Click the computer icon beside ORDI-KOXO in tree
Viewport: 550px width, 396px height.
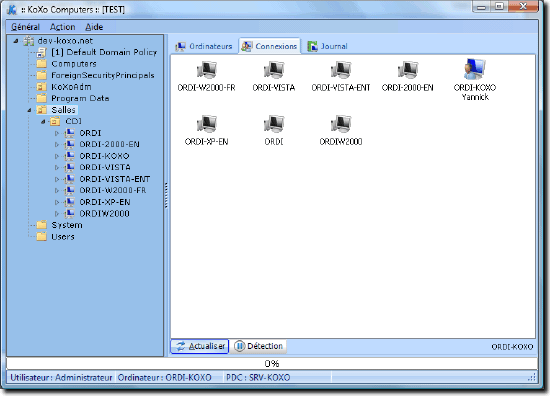click(x=70, y=155)
